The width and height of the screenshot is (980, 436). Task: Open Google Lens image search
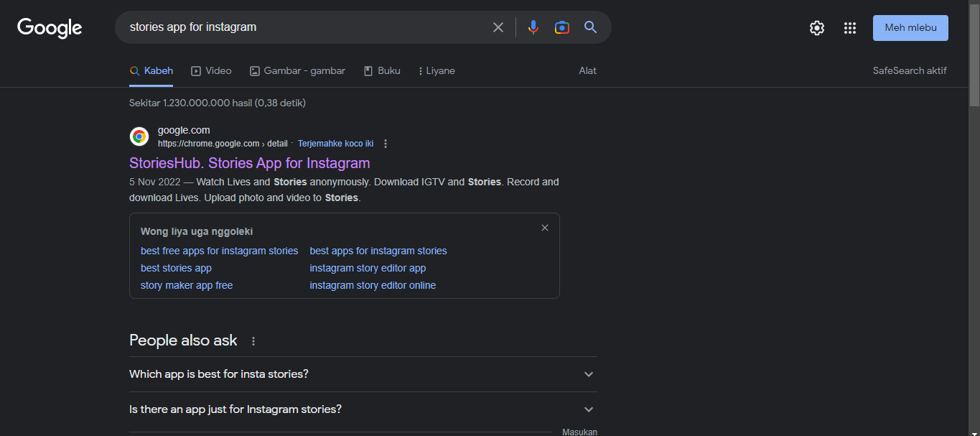562,27
